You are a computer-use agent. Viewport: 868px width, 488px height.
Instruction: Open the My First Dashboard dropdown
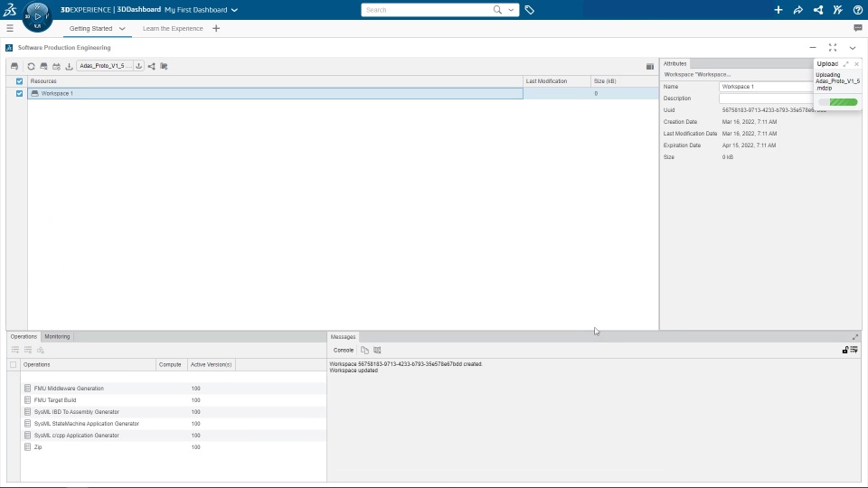pos(234,10)
